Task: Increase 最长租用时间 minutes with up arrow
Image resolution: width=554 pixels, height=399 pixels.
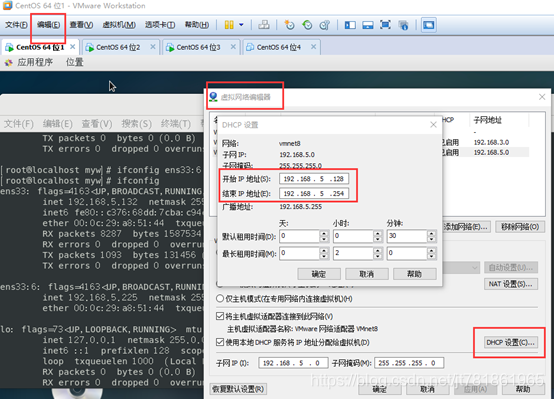Action: pyautogui.click(x=431, y=250)
